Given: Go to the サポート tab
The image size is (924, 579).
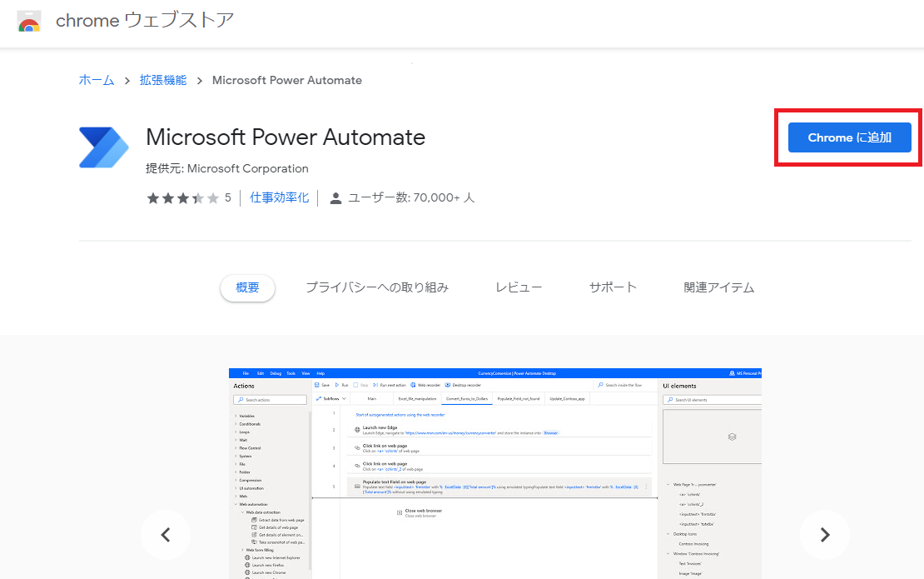Looking at the screenshot, I should point(613,287).
